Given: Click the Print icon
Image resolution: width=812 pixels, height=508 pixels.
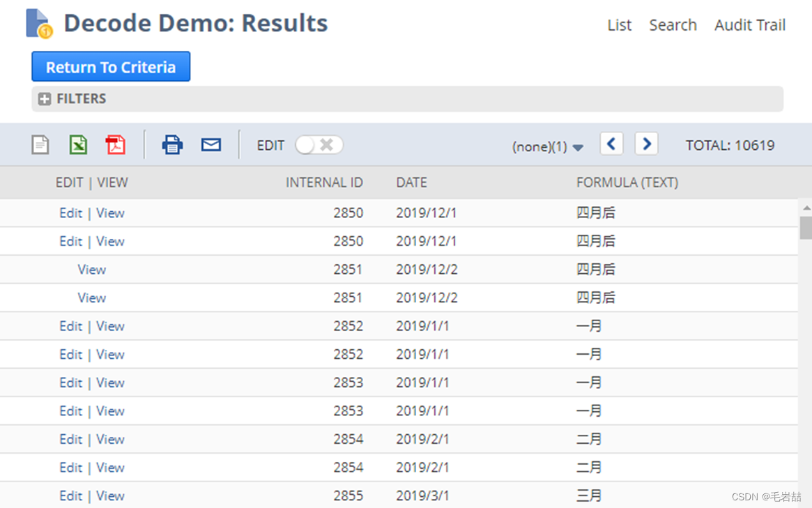Looking at the screenshot, I should tap(172, 144).
